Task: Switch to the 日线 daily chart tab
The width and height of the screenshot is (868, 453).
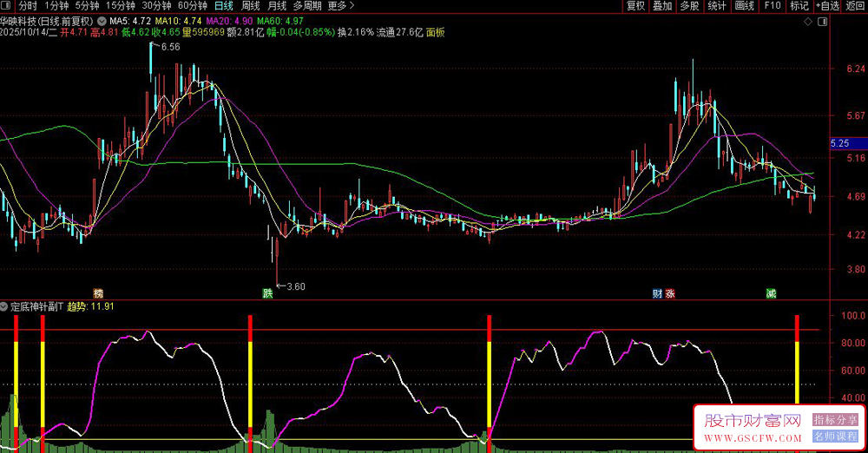Action: click(223, 5)
